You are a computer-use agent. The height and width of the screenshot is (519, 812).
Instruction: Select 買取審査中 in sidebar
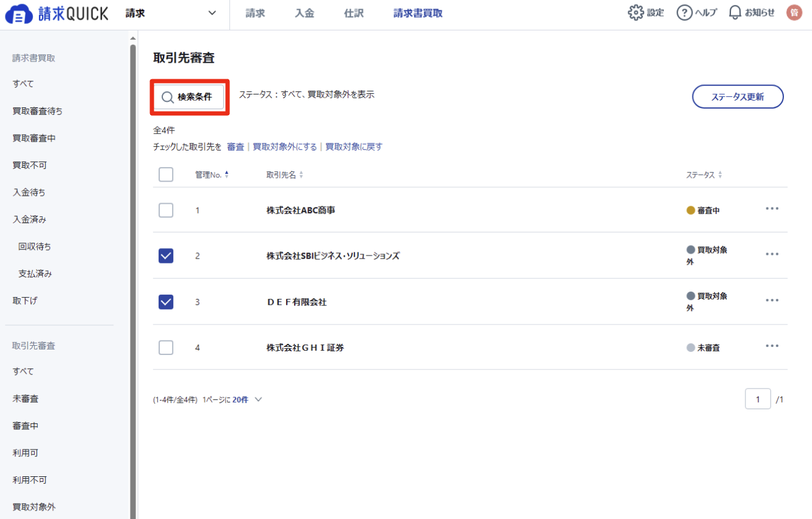pyautogui.click(x=34, y=138)
